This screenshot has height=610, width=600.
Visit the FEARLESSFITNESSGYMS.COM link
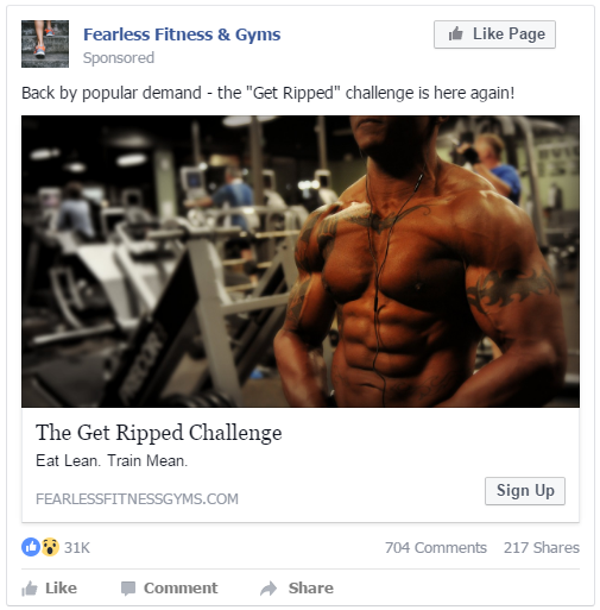[137, 499]
